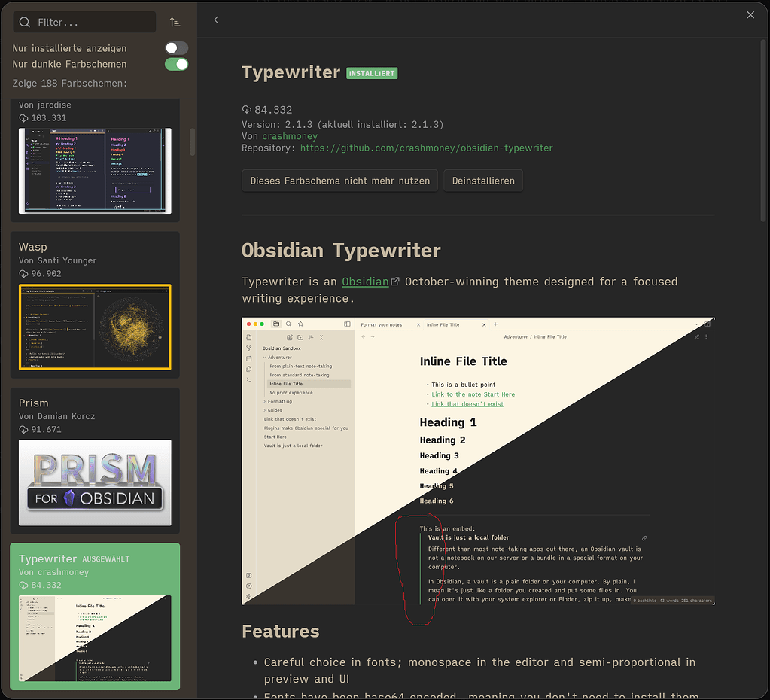Click external link icon after Obsidian
The width and height of the screenshot is (770, 700).
pyautogui.click(x=395, y=282)
